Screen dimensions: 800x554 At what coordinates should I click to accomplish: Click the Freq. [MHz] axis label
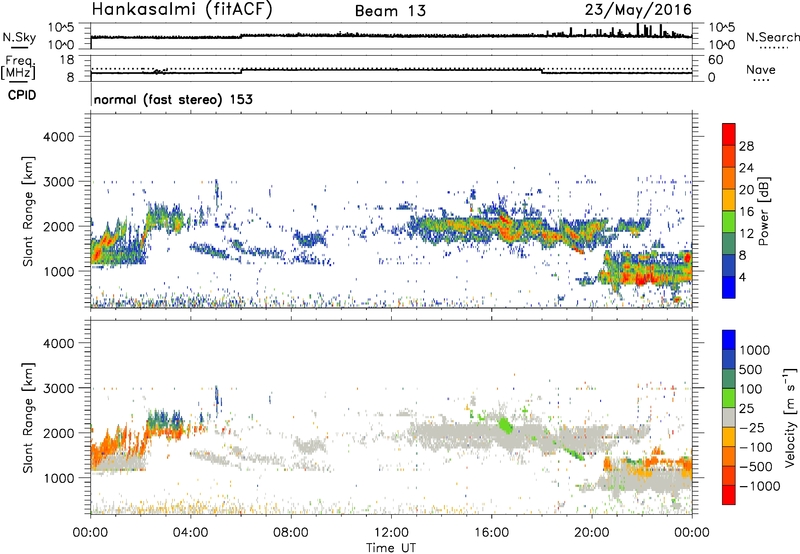19,68
